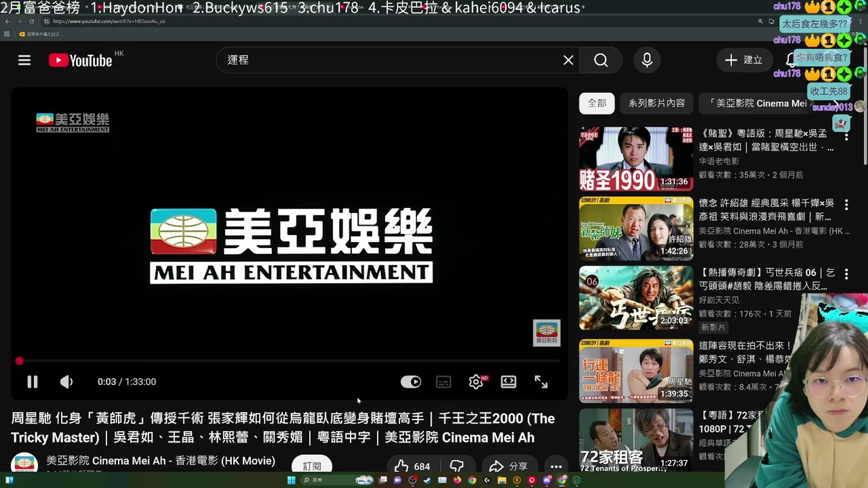Screen dimensions: 868x488
Task: Click the 好剧天天见 channel name
Action: 719,300
